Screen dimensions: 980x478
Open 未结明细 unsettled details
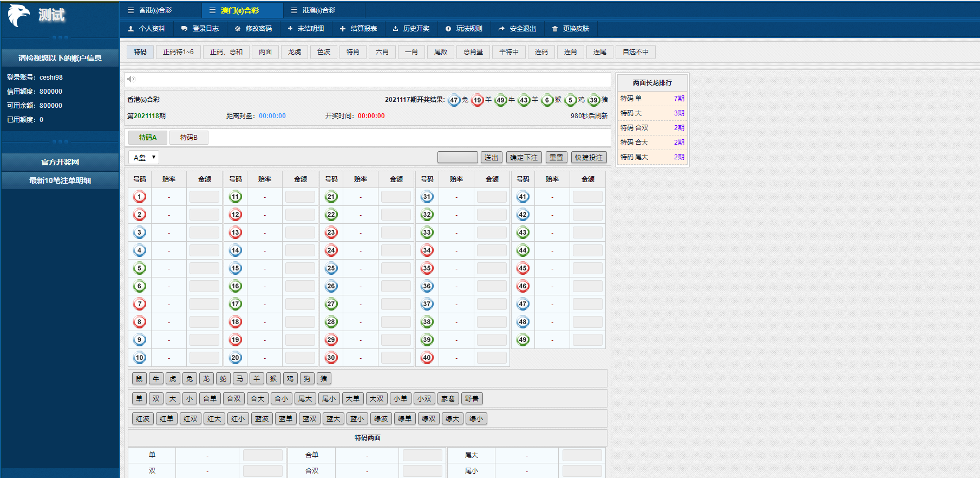tap(306, 29)
